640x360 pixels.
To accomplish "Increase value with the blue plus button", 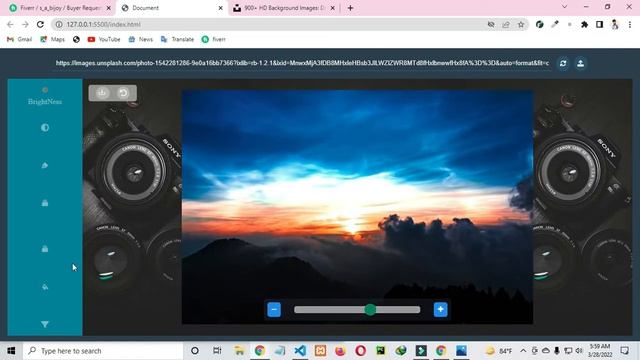I will pos(440,309).
